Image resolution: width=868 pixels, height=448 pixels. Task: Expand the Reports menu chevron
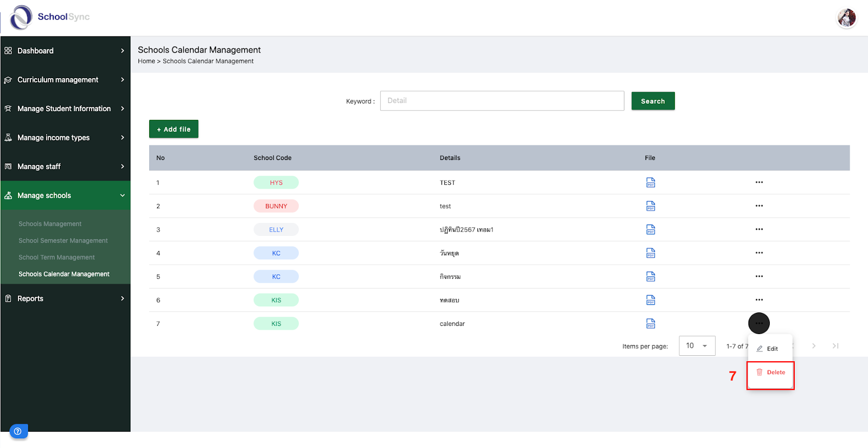tap(122, 298)
